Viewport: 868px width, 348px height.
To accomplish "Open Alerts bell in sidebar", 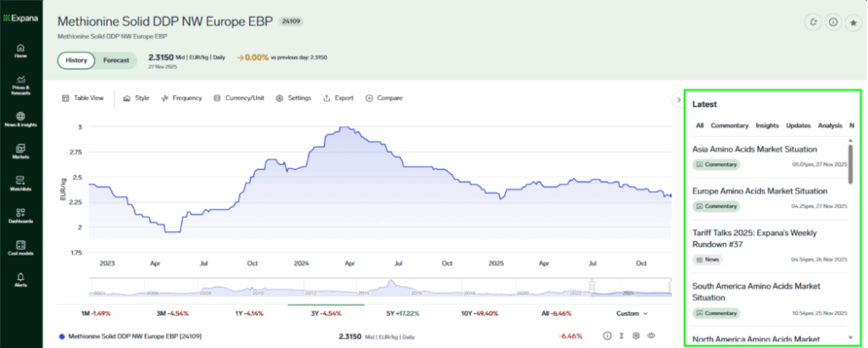I will tap(20, 279).
